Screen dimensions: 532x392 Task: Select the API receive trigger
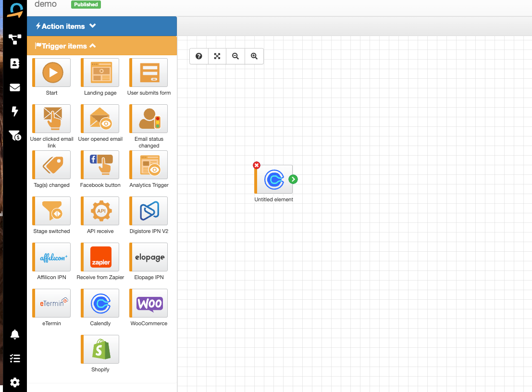tap(100, 211)
